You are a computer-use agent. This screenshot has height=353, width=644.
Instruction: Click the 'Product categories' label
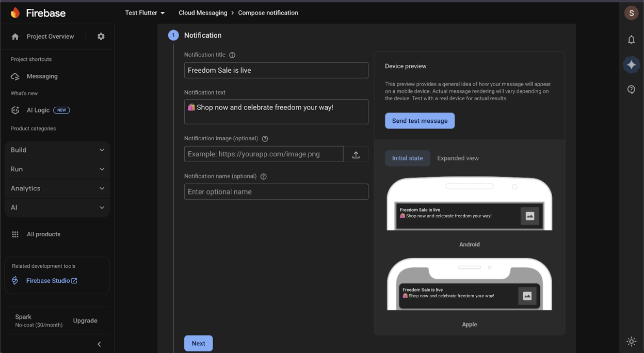coord(33,129)
